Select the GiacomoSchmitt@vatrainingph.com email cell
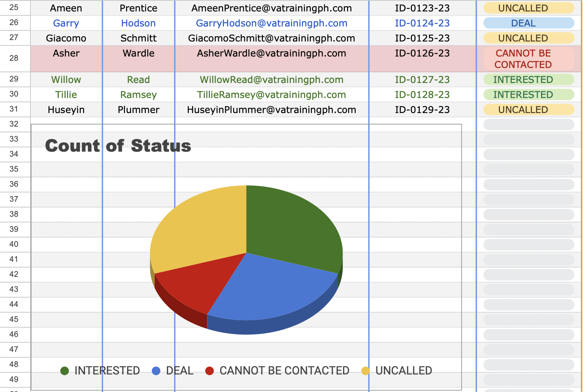 click(x=272, y=38)
